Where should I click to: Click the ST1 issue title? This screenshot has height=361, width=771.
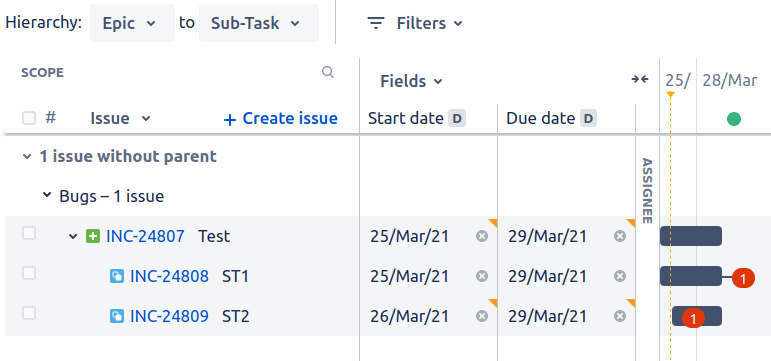236,276
